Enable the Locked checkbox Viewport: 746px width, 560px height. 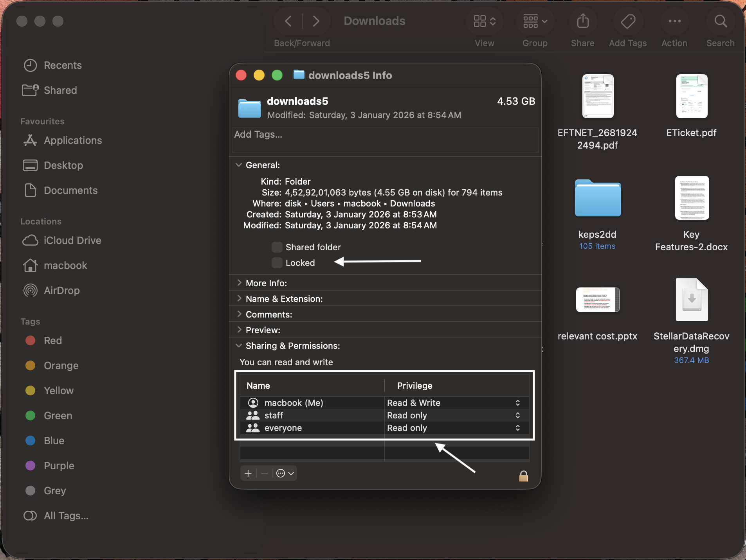click(276, 262)
